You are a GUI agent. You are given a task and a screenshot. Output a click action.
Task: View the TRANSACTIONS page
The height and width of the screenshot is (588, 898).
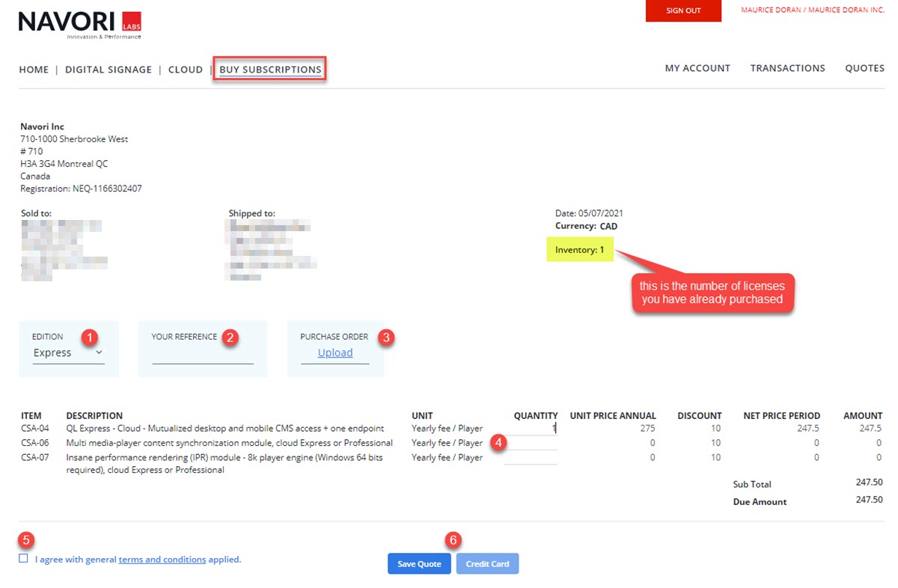coord(788,68)
